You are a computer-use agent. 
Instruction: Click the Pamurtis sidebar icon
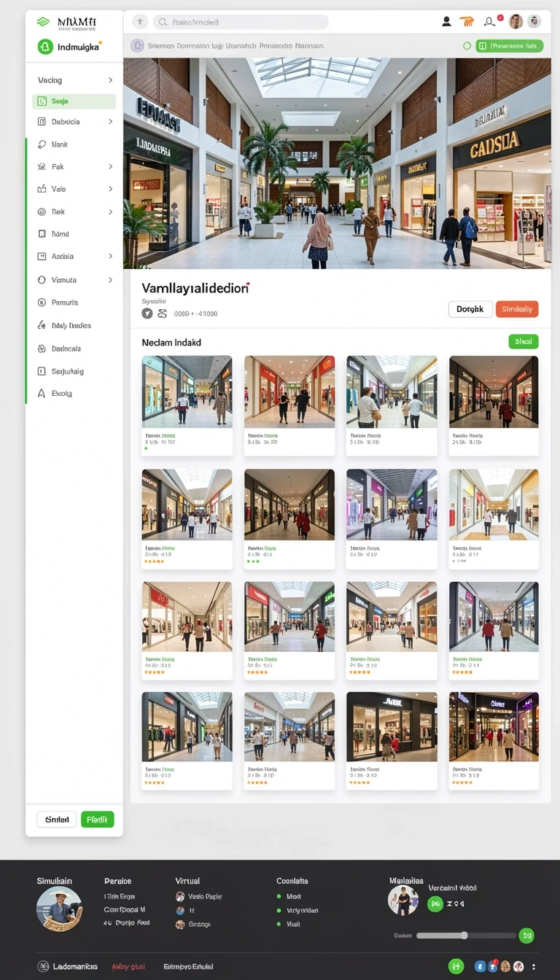click(x=42, y=303)
